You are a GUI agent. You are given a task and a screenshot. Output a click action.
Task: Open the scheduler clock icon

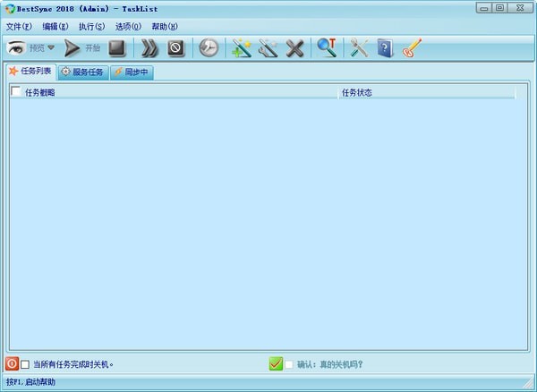click(209, 47)
